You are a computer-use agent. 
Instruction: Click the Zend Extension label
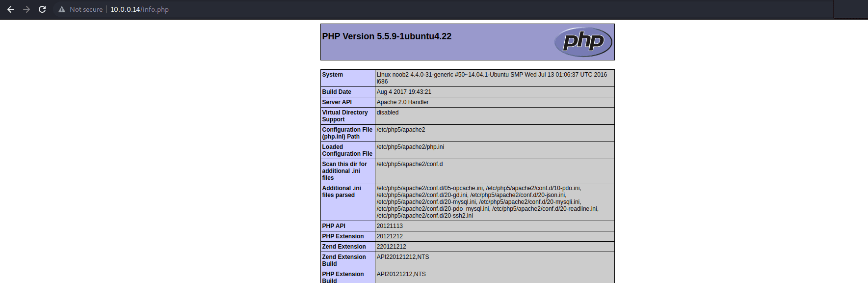[x=344, y=247]
